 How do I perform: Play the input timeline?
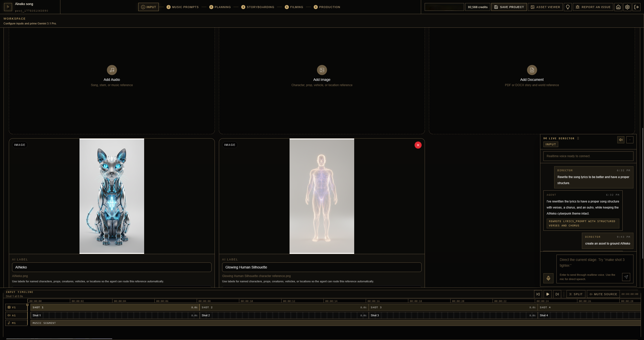click(547, 294)
